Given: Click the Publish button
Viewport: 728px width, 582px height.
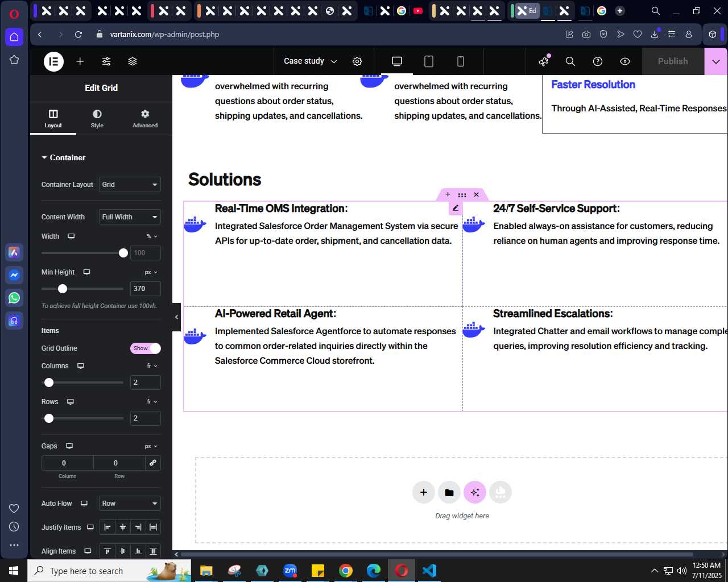Looking at the screenshot, I should (x=673, y=61).
